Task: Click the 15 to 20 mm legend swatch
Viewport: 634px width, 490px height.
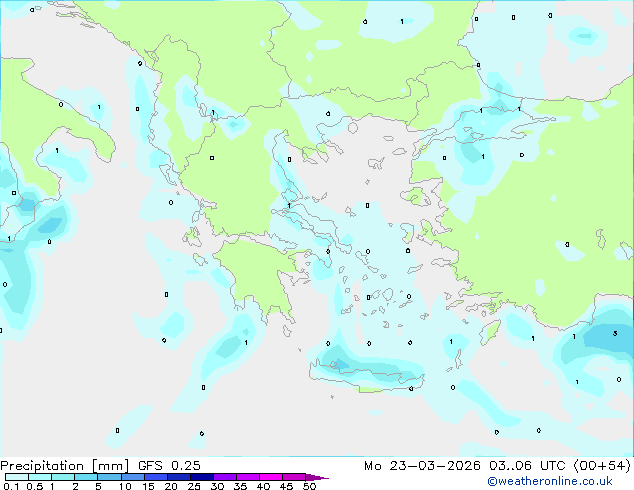Action: point(155,477)
